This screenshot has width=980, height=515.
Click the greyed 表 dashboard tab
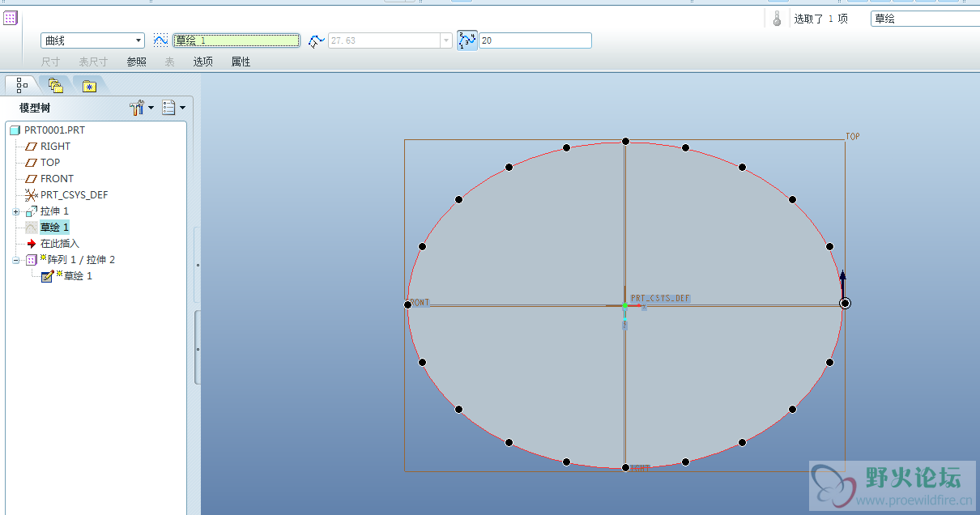pos(169,62)
